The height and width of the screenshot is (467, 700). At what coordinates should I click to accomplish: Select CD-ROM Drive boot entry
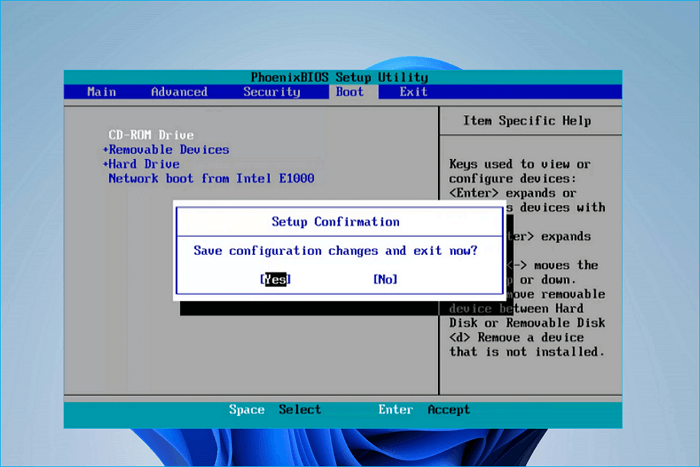pos(151,135)
